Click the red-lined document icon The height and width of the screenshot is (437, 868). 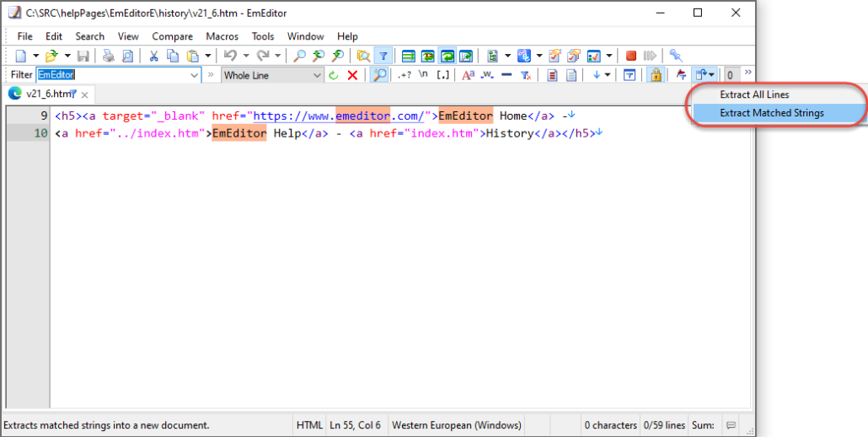pyautogui.click(x=552, y=75)
